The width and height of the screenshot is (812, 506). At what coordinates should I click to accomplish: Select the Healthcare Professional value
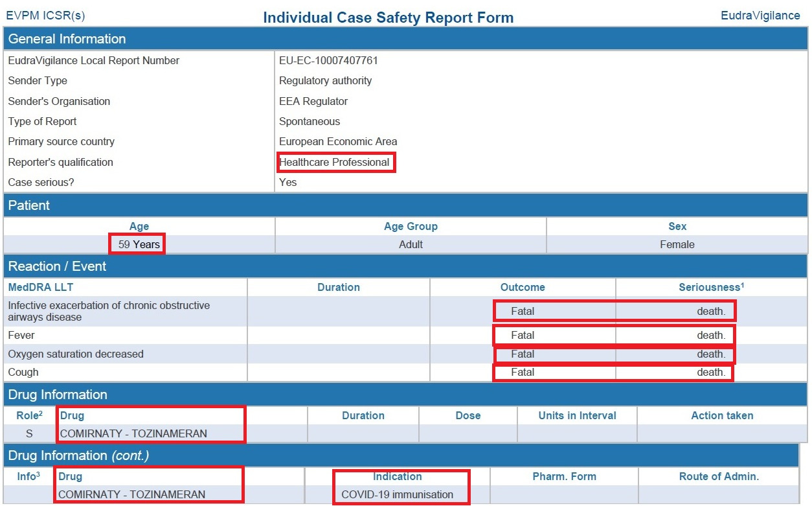click(335, 163)
